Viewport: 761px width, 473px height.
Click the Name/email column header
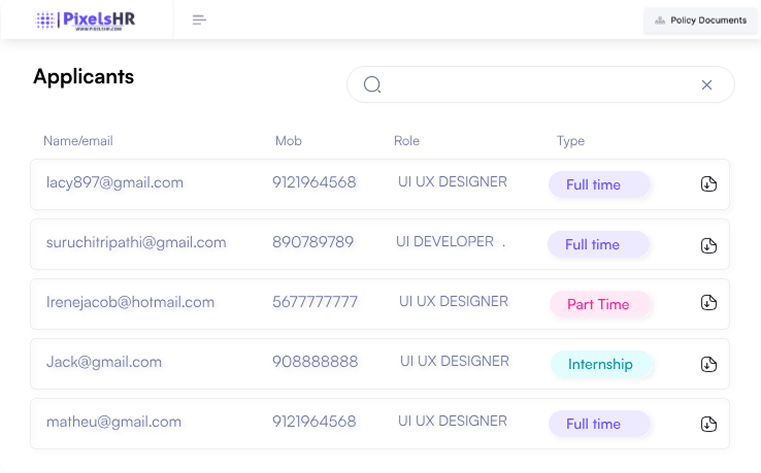click(78, 141)
